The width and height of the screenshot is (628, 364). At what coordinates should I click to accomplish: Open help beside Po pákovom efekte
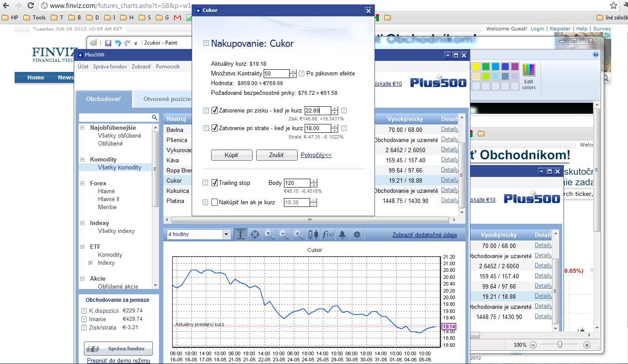click(x=302, y=74)
